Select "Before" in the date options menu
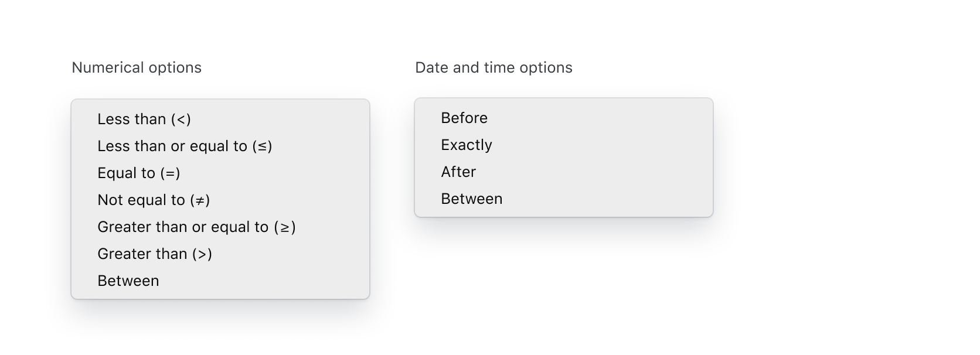The height and width of the screenshot is (355, 980). tap(464, 118)
